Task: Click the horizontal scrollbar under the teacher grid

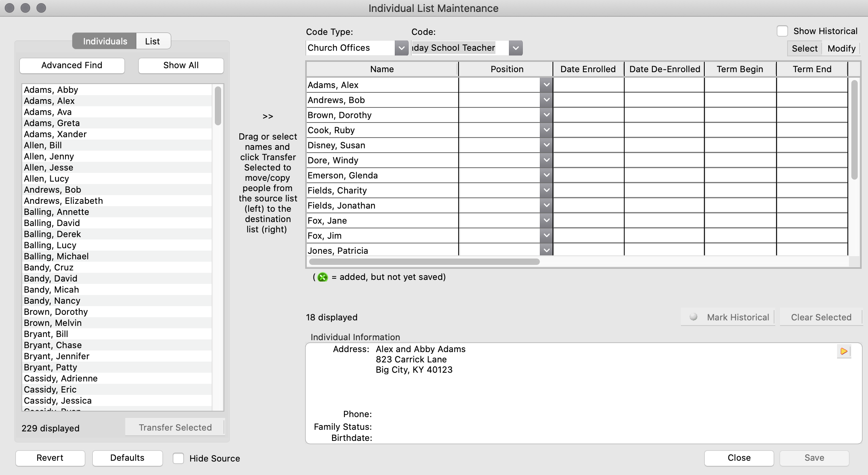Action: point(424,262)
